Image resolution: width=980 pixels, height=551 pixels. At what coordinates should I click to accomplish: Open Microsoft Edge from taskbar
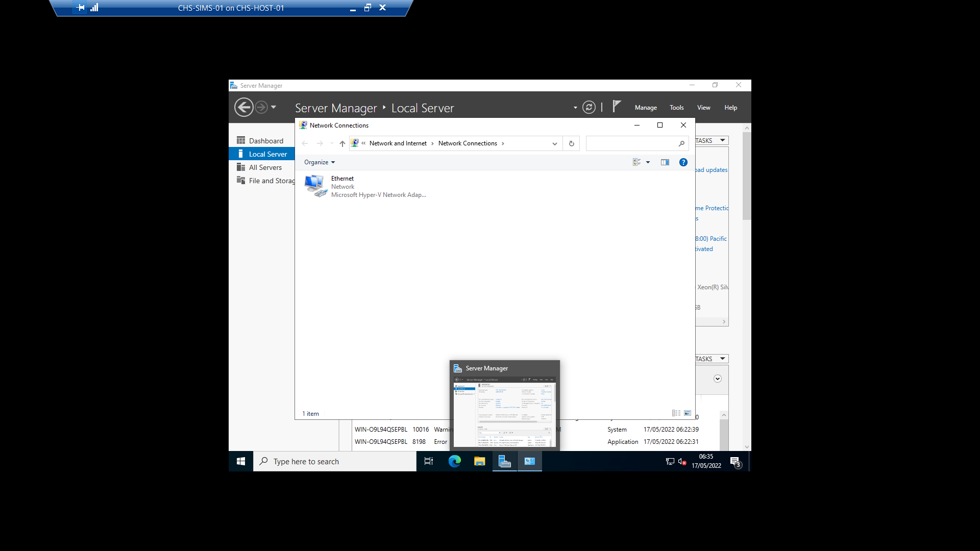454,461
